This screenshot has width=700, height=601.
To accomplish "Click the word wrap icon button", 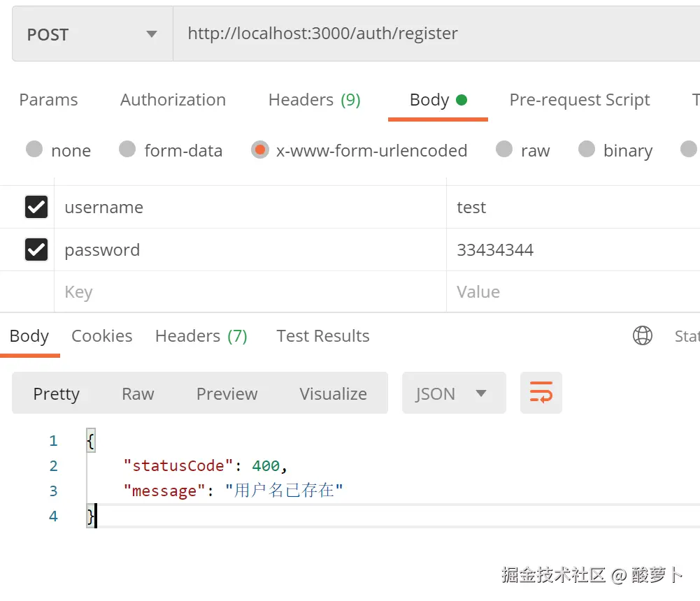I will click(x=541, y=393).
